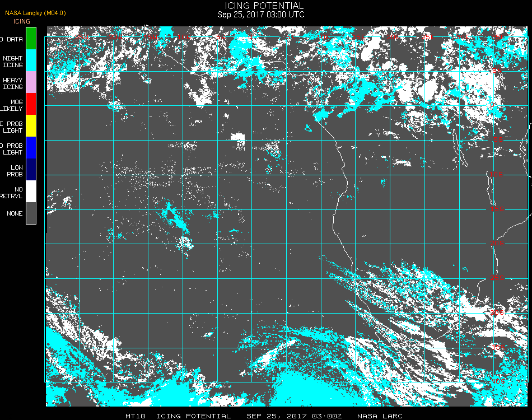Click the 10W longitude label
The width and height of the screenshot is (532, 420).
(184, 37)
